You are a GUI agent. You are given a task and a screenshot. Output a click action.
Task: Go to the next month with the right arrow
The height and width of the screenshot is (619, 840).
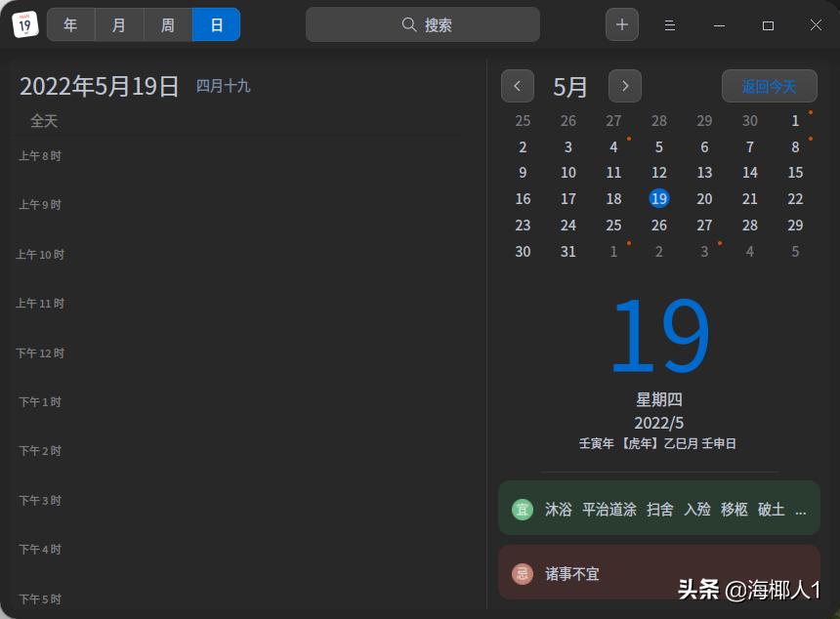tap(625, 86)
